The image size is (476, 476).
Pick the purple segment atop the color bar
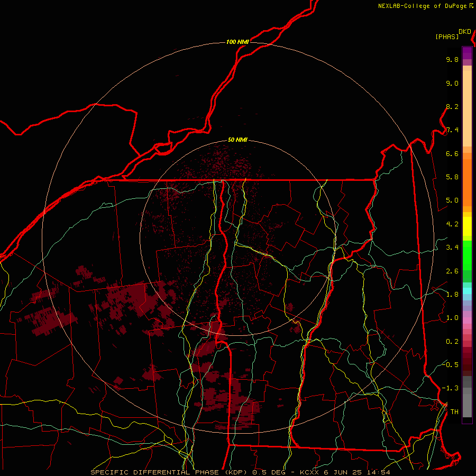pyautogui.click(x=467, y=53)
